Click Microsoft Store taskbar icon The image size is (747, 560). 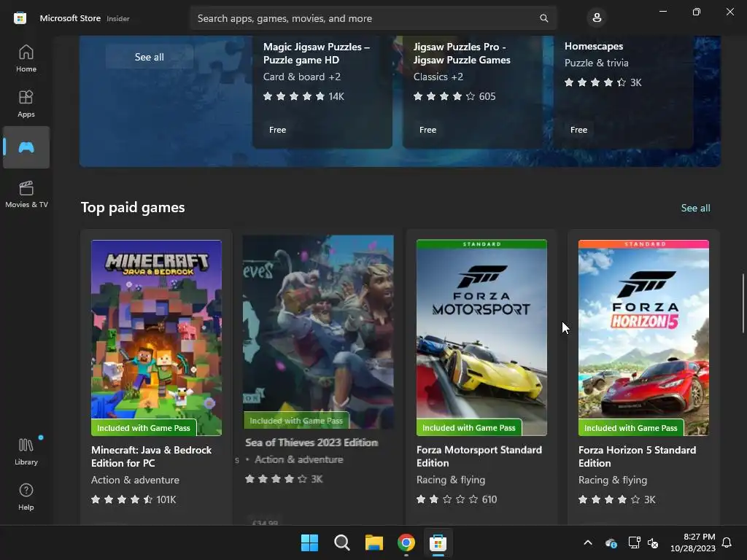point(438,542)
